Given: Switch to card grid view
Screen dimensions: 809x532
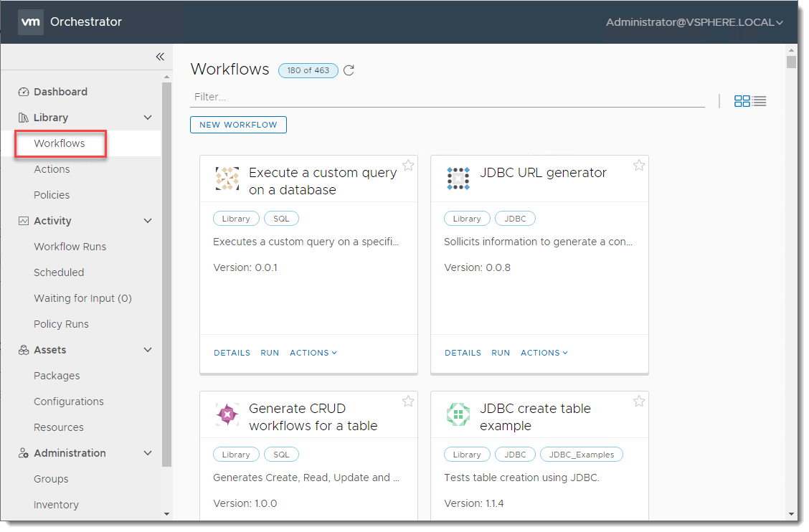Looking at the screenshot, I should [742, 101].
